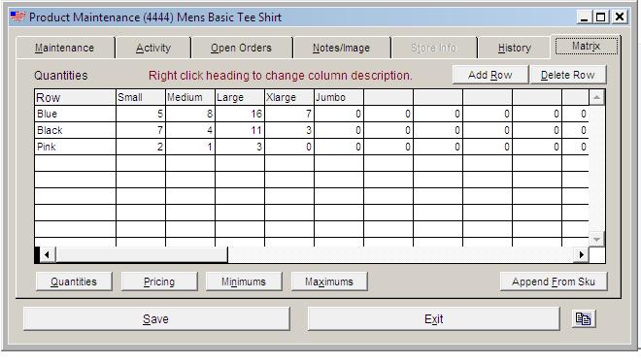Click Pink Xlarge quantity cell 0

289,147
